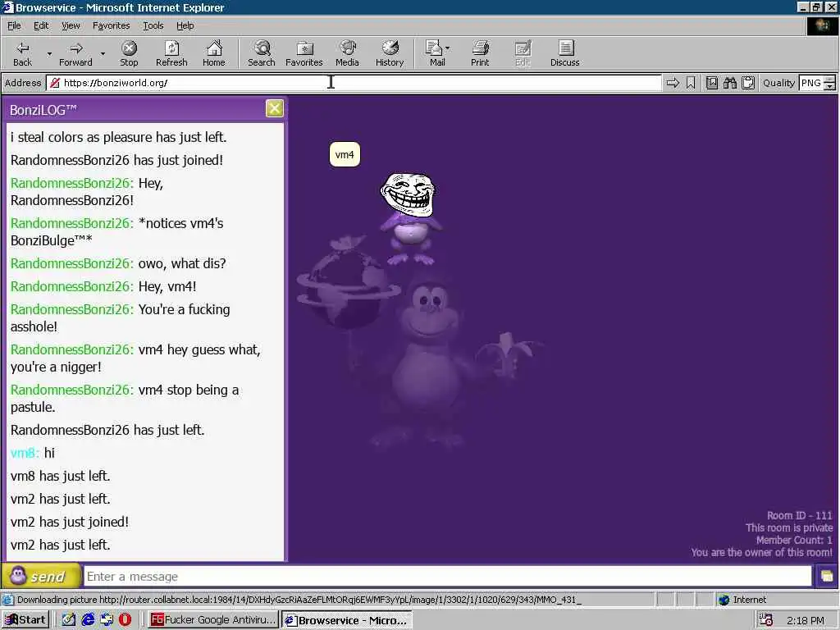Image resolution: width=840 pixels, height=630 pixels.
Task: Click the binoculars find icon
Action: pos(729,83)
